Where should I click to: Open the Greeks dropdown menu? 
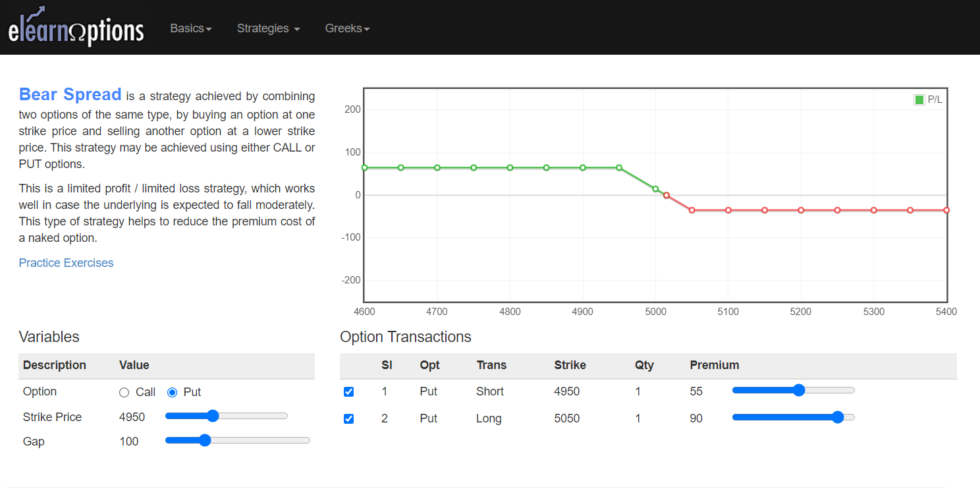[347, 28]
